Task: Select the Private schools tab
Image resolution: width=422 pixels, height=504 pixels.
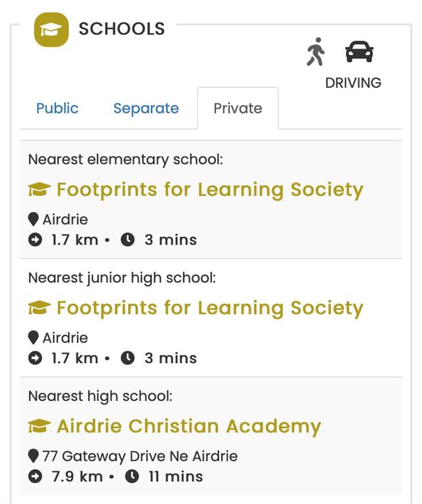Action: [x=238, y=108]
